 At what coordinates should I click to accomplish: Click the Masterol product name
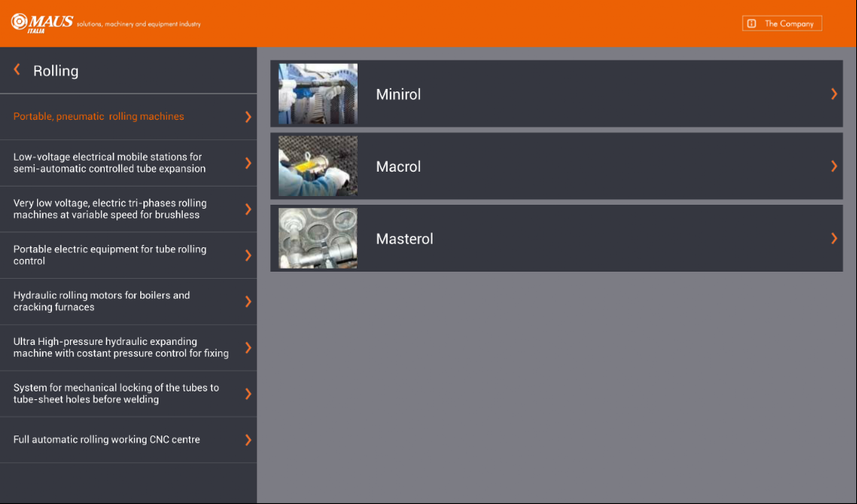pos(404,239)
